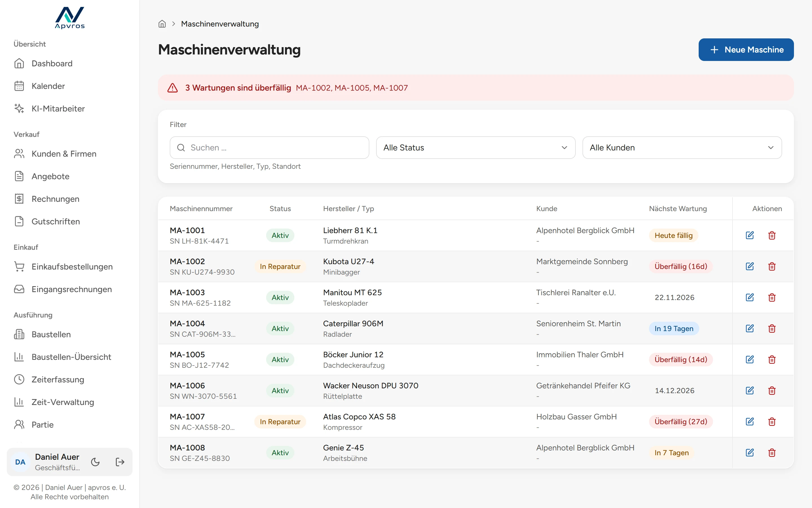Click the Überfällig (14d) badge
This screenshot has height=508, width=812.
coord(681,360)
